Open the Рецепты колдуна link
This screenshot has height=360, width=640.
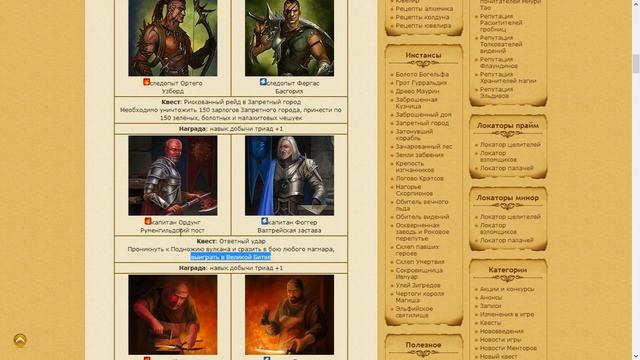[x=422, y=17]
